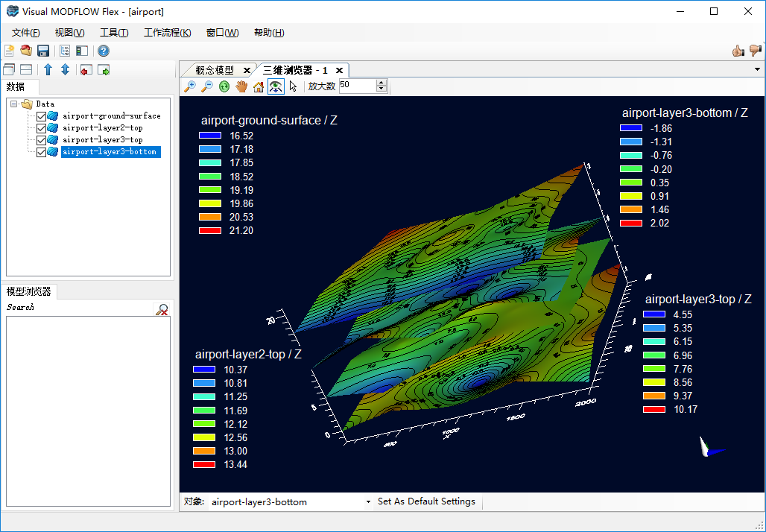Click the blue up-down arrow icon

[66, 69]
